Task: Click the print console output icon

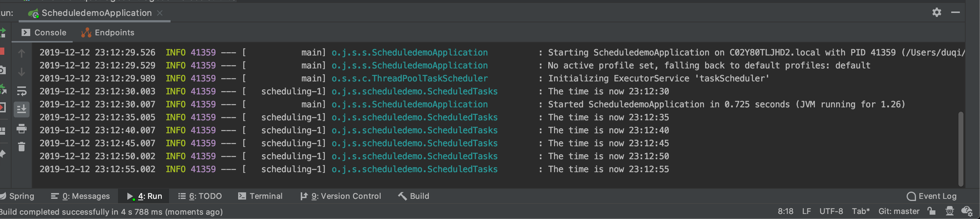Action: (x=22, y=129)
